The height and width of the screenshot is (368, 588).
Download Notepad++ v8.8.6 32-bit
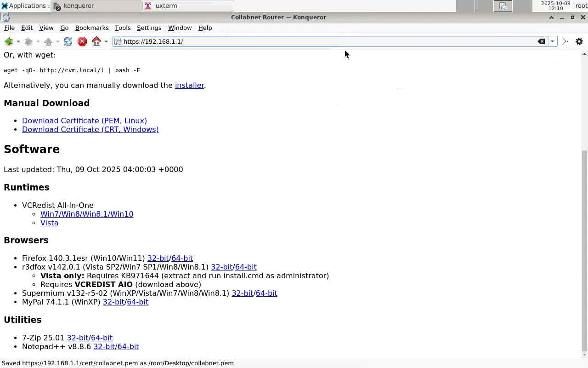click(104, 346)
